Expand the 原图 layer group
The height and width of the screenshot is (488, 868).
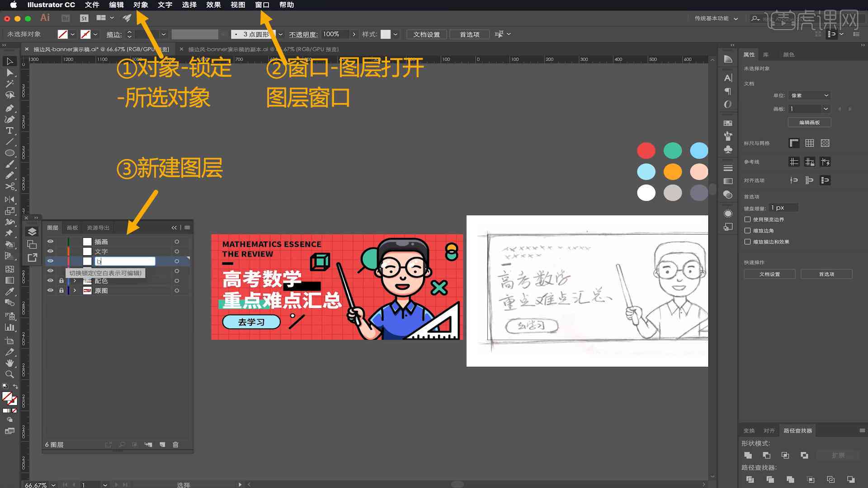[75, 291]
